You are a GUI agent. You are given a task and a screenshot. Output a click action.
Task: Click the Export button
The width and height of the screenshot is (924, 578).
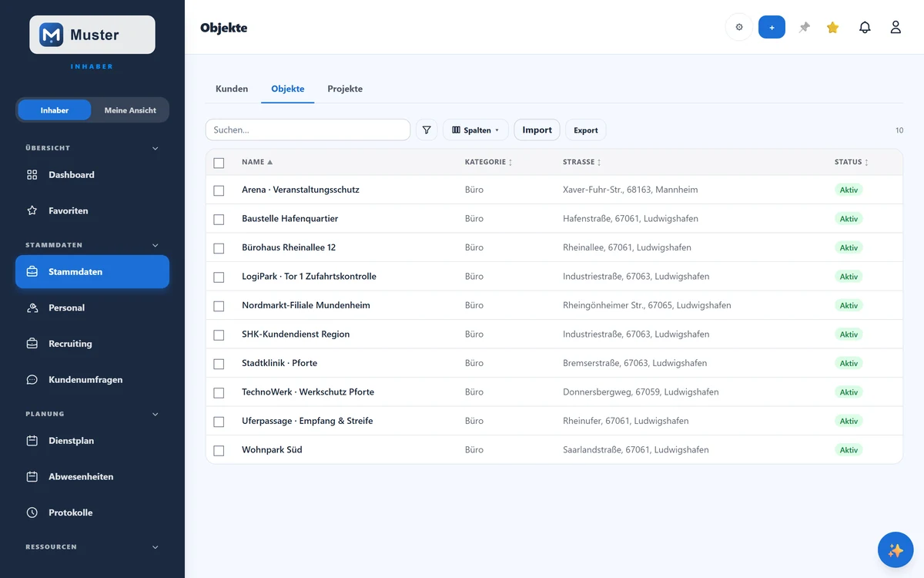pos(585,130)
